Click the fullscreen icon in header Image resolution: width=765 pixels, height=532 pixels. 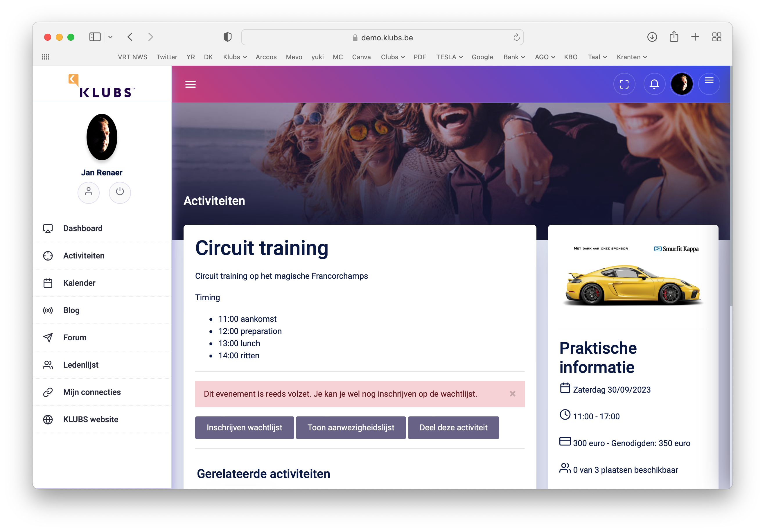coord(624,84)
